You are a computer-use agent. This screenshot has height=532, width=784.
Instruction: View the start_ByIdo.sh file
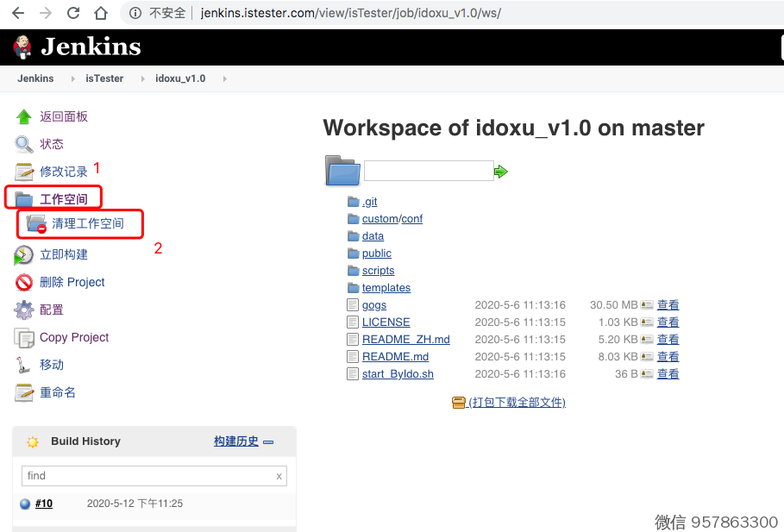(668, 374)
